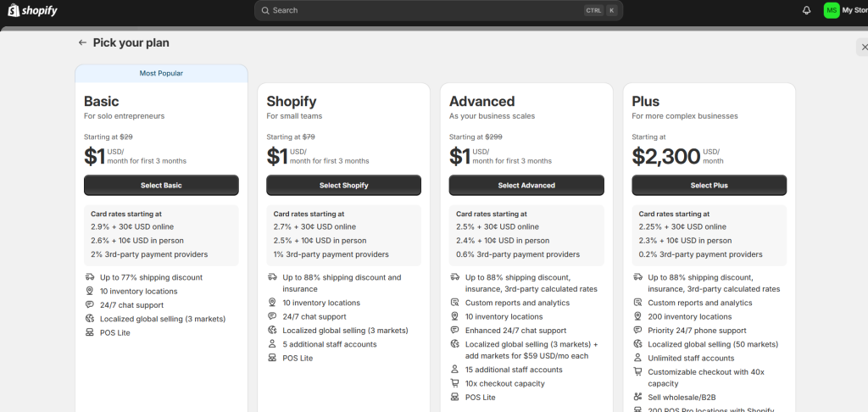Image resolution: width=868 pixels, height=412 pixels.
Task: Click the Advanced plan heading
Action: point(482,102)
